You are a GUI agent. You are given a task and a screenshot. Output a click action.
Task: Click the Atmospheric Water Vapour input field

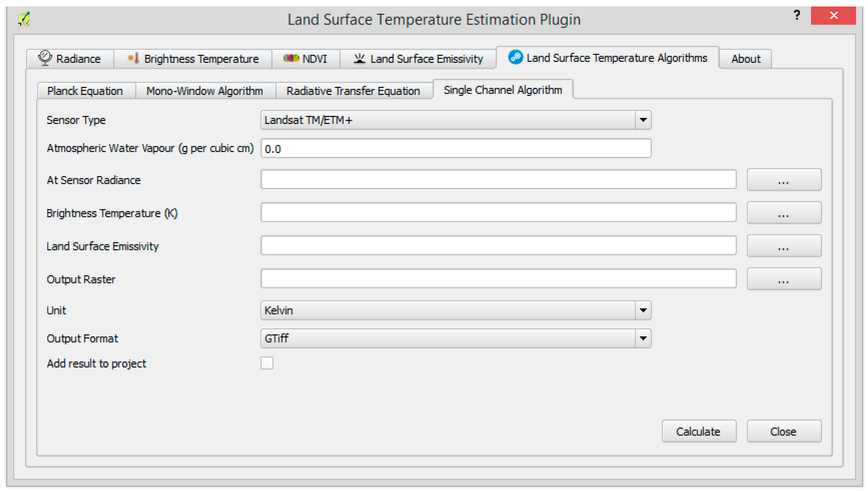pos(456,148)
